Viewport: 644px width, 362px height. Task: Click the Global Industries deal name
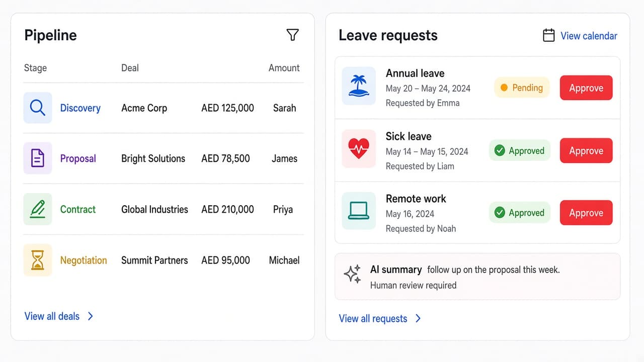pyautogui.click(x=154, y=210)
